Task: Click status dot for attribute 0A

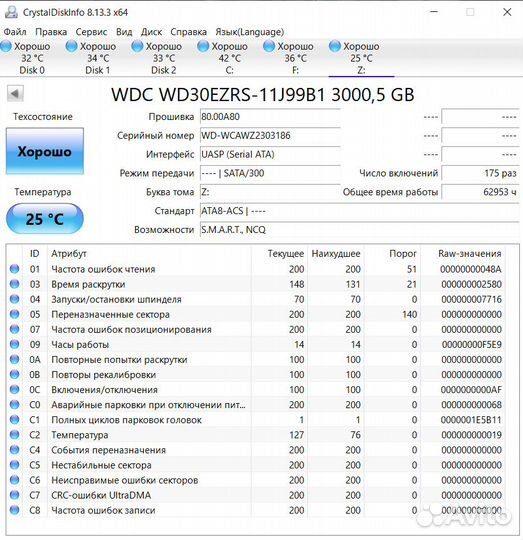Action: 14,359
